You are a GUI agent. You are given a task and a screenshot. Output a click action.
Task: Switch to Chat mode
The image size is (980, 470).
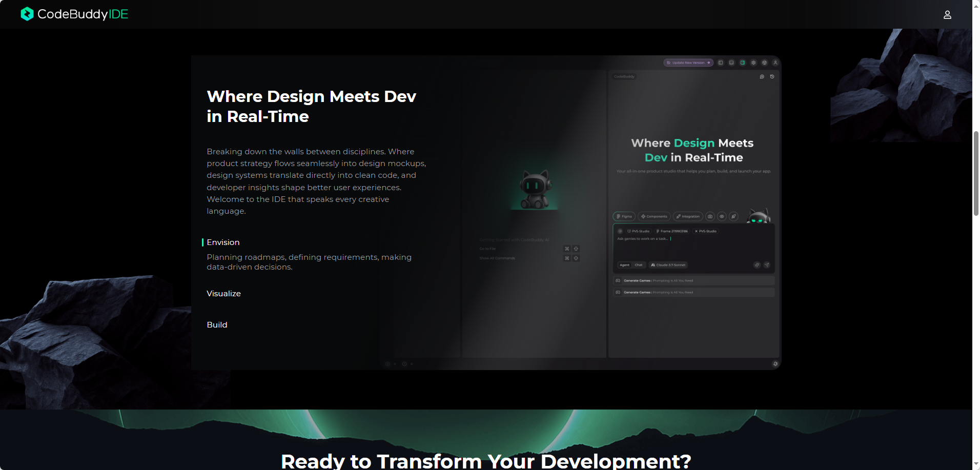click(639, 265)
